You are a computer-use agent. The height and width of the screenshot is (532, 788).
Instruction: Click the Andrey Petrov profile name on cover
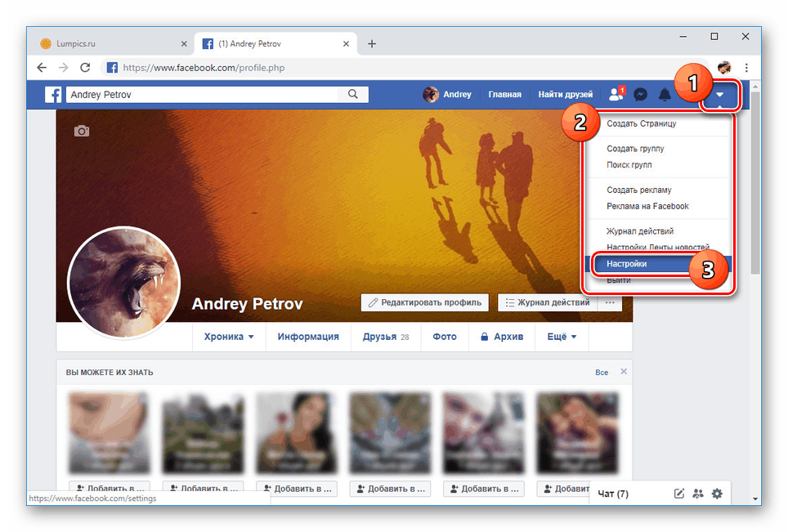(x=247, y=303)
